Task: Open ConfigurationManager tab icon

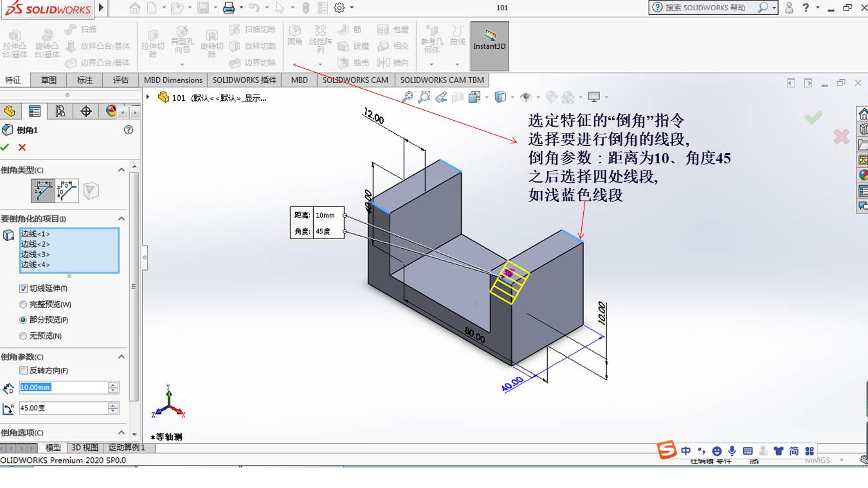Action: coord(60,111)
